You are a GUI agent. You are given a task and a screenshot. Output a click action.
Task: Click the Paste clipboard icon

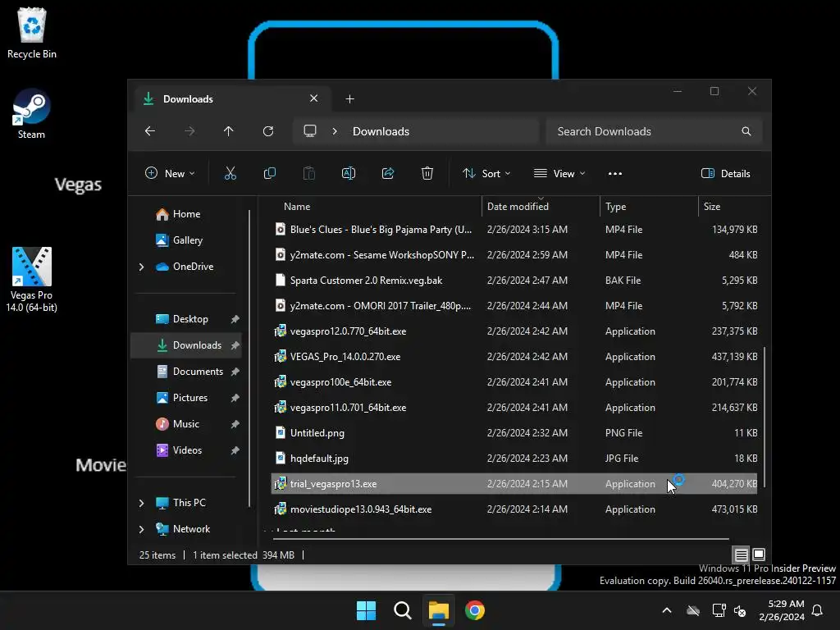coord(309,173)
